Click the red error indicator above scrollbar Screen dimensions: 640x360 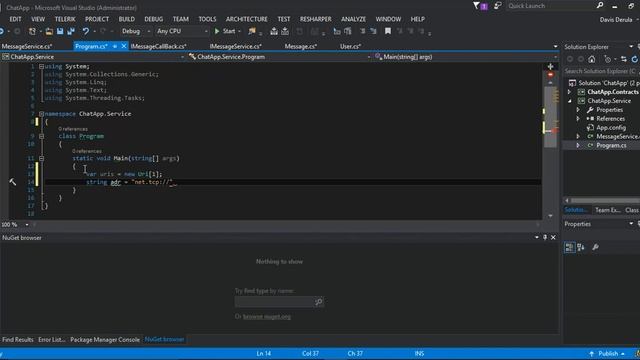point(550,75)
